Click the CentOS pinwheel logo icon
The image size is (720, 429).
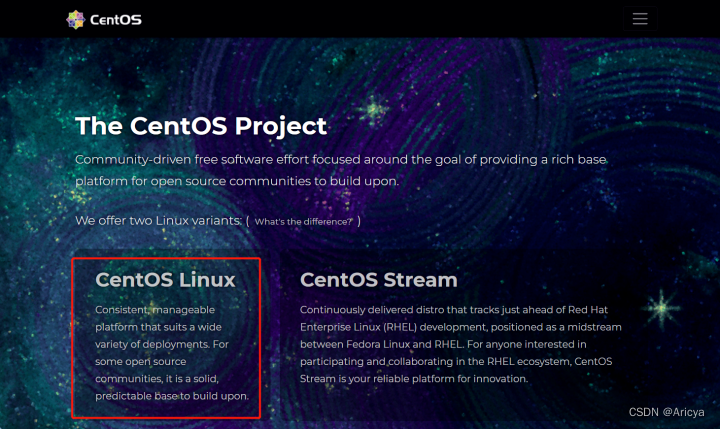point(76,20)
